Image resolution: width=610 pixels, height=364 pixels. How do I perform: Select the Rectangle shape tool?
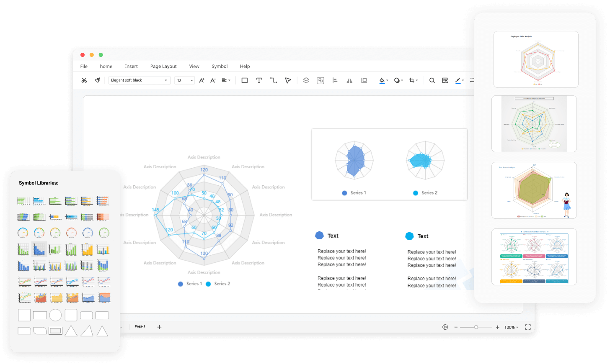tap(245, 80)
